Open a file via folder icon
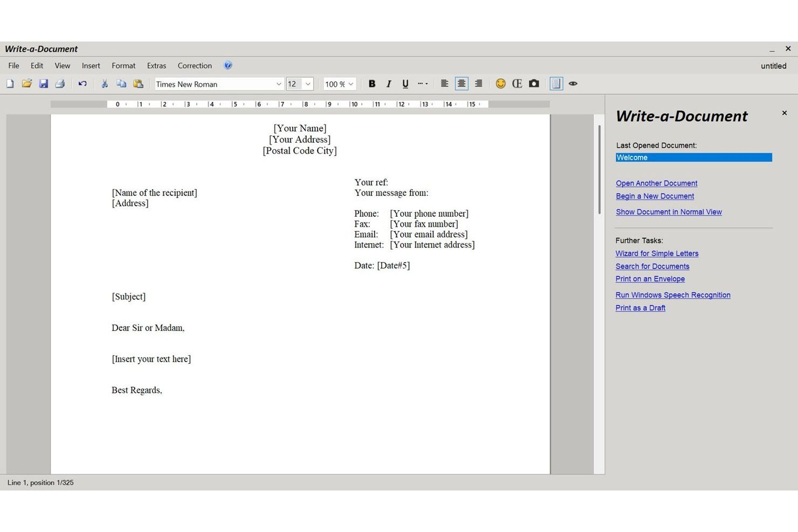 pyautogui.click(x=27, y=84)
